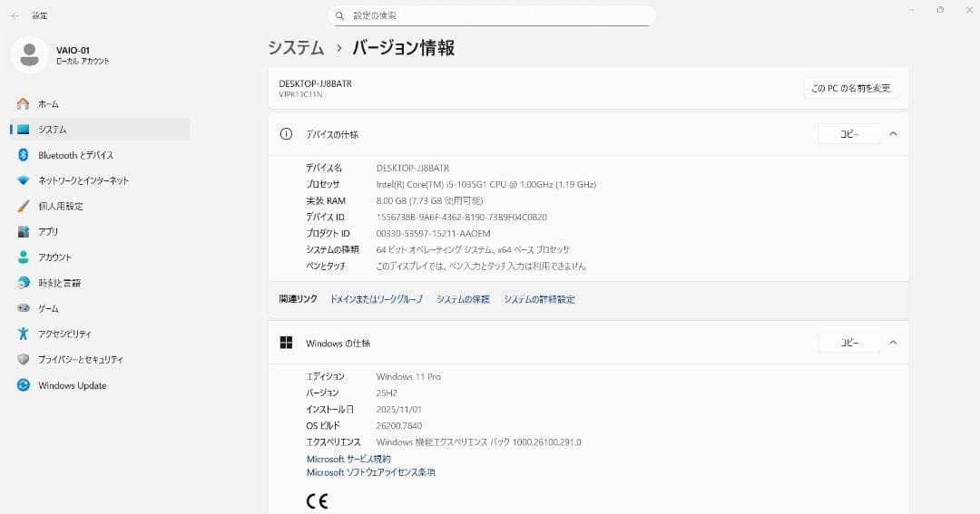Screen dimensions: 980x514
Task: Click the Windows logo beside Windows の仕様
Action: pyautogui.click(x=286, y=343)
